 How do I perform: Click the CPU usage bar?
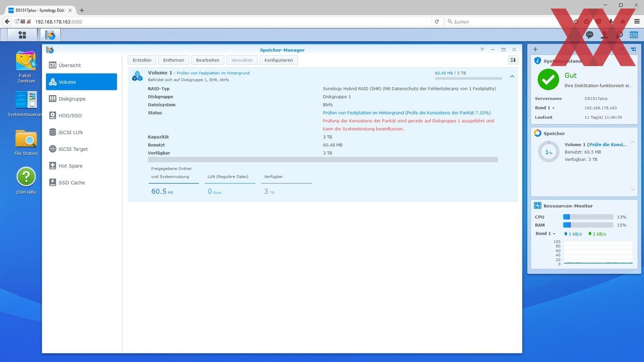tap(588, 217)
